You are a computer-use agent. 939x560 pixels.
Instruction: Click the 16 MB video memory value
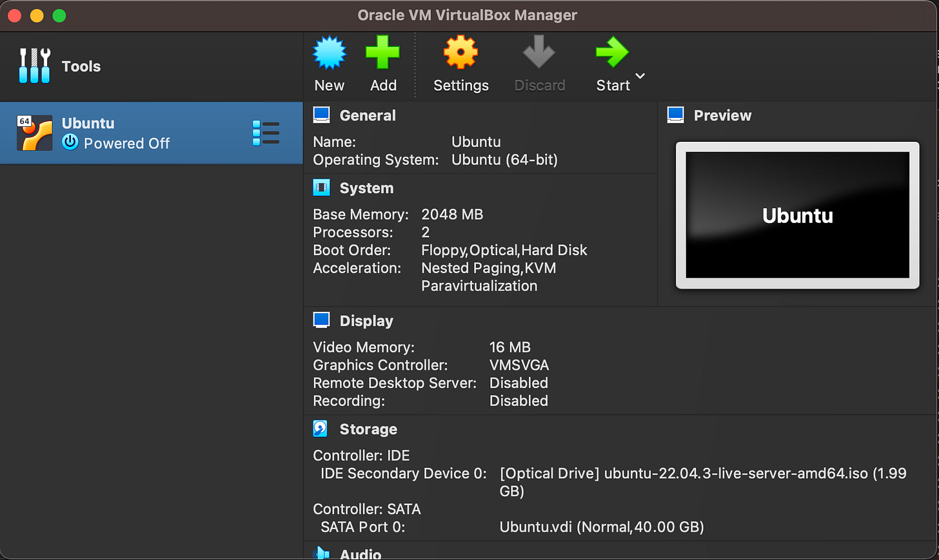click(x=509, y=347)
